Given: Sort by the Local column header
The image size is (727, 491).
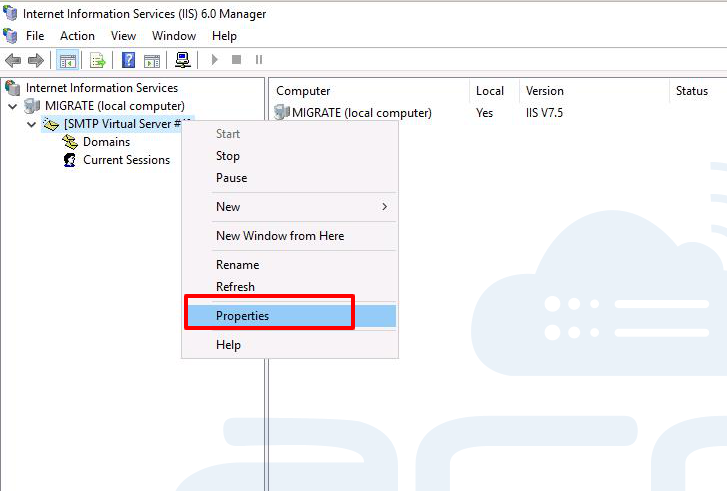Looking at the screenshot, I should point(494,91).
